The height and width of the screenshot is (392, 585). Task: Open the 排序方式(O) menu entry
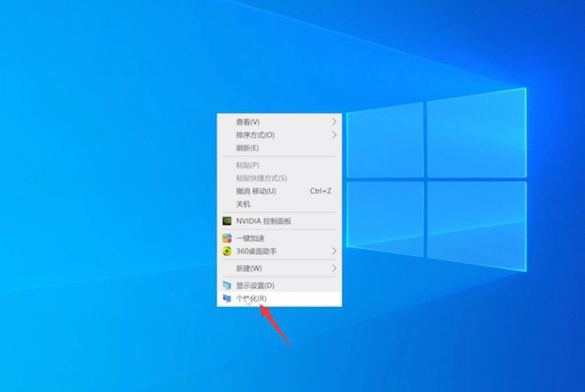pyautogui.click(x=279, y=135)
